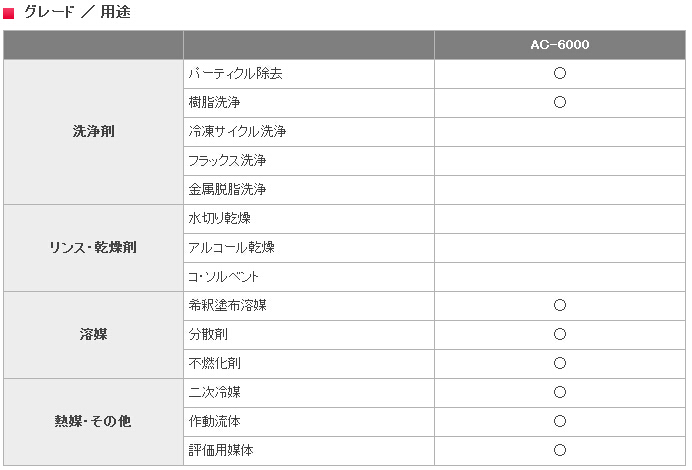Select the 金属脱脂洗浄 row label
Image resolution: width=692 pixels, height=470 pixels.
click(x=226, y=189)
